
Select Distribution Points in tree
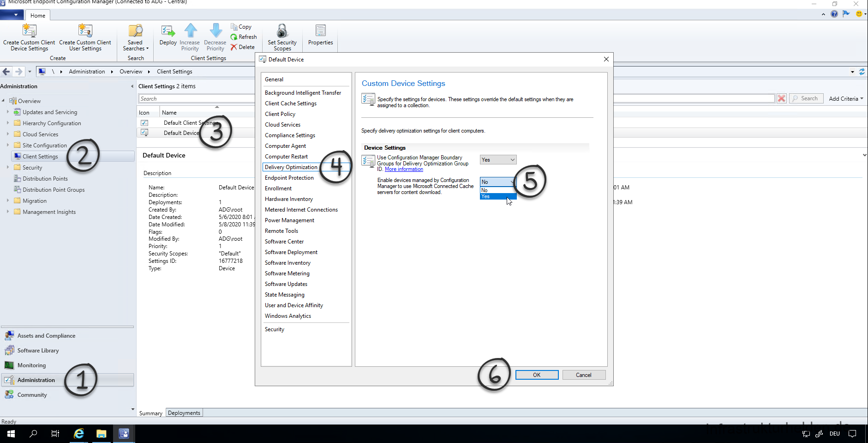(45, 179)
